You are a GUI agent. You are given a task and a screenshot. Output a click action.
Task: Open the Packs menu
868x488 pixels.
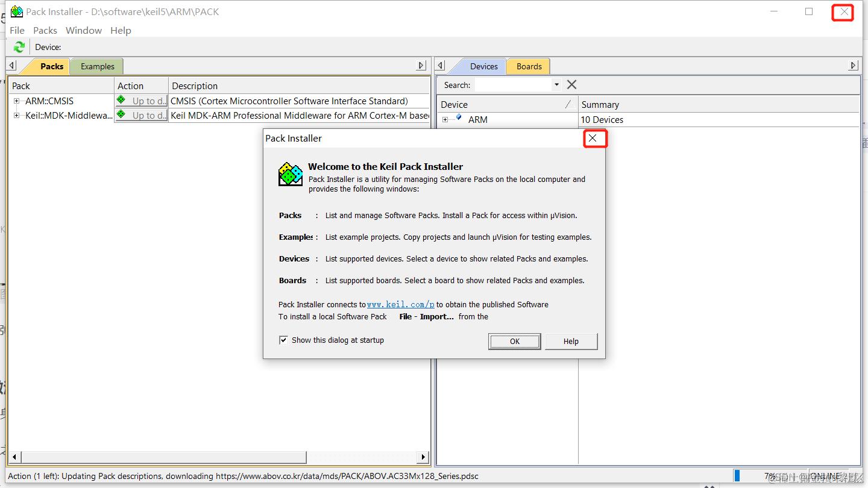(45, 30)
